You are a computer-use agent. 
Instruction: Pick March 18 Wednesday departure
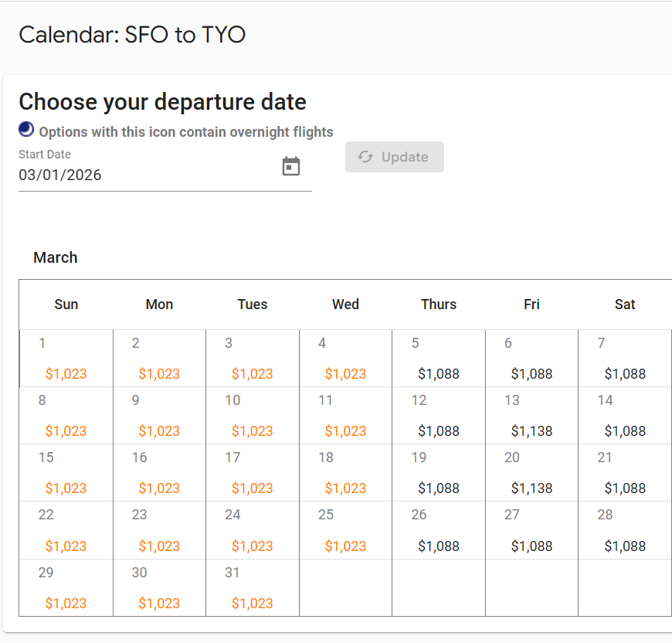[345, 488]
